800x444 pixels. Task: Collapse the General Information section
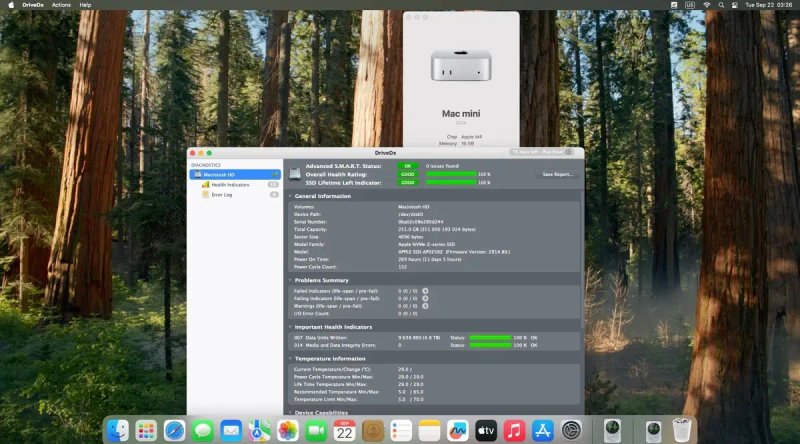tap(290, 196)
